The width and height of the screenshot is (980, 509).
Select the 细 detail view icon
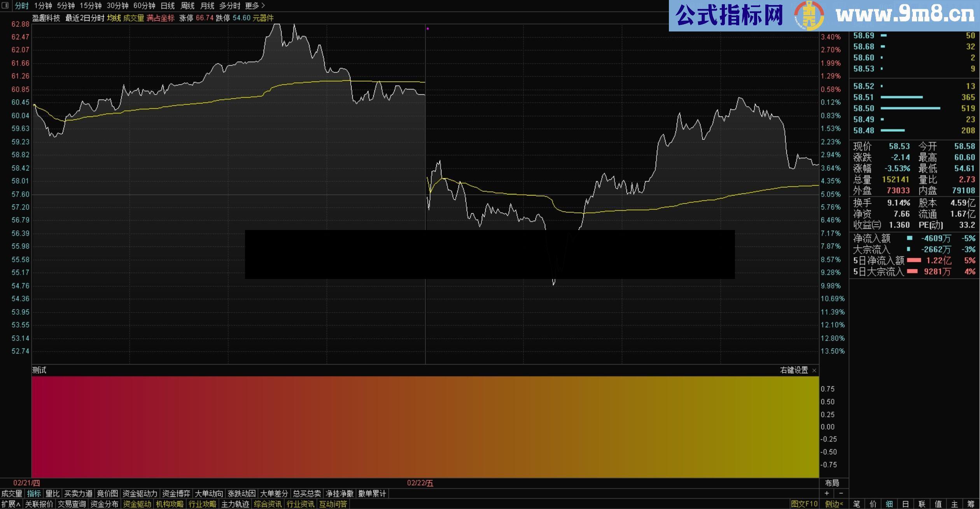click(x=889, y=504)
